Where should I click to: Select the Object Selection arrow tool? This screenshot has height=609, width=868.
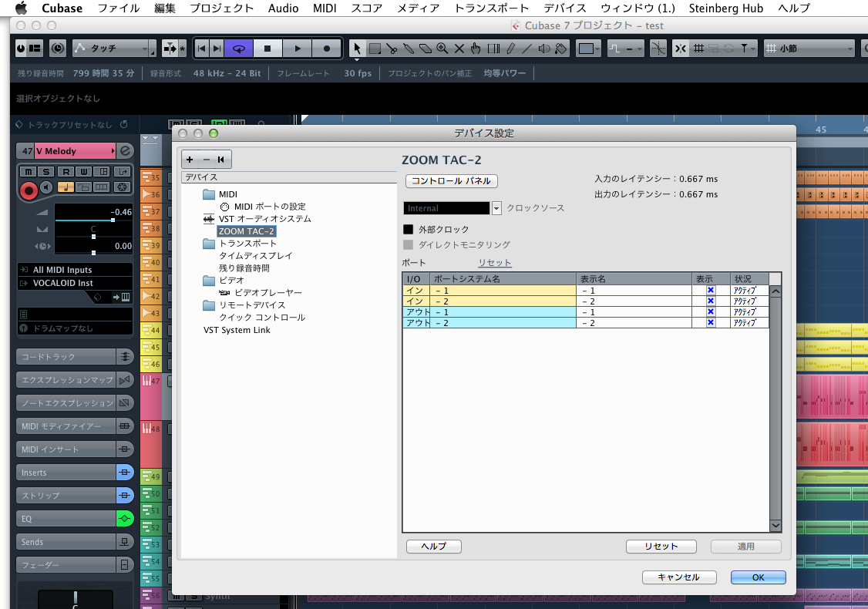[357, 49]
